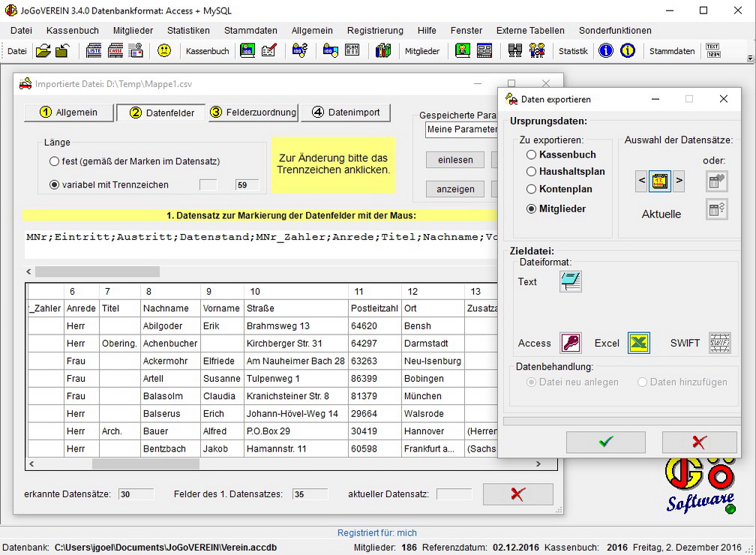Viewport: 756px width, 555px height.
Task: Open the LISTE report icon in the toolbar
Action: [94, 51]
